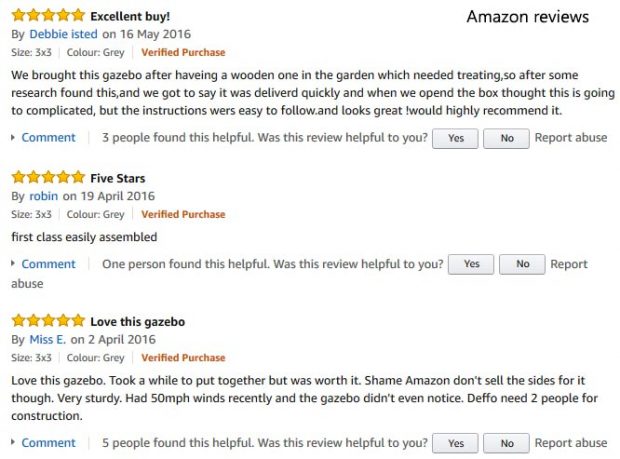Expand Comment arrow under Miss E.'s review
The width and height of the screenshot is (620, 459).
14,443
